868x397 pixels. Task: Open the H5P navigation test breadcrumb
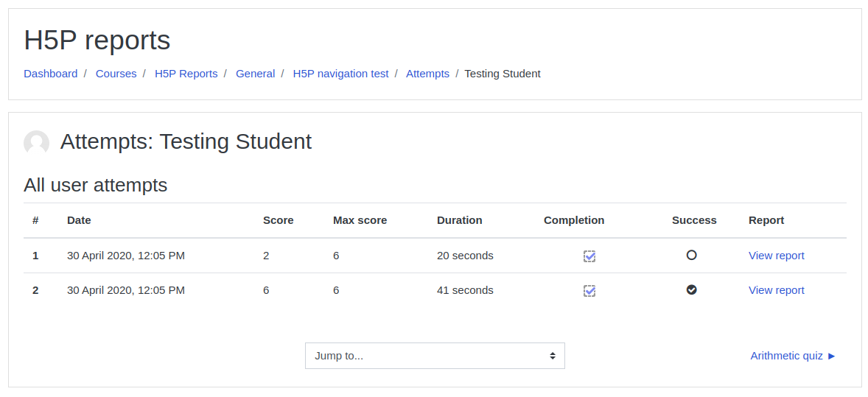pyautogui.click(x=340, y=74)
